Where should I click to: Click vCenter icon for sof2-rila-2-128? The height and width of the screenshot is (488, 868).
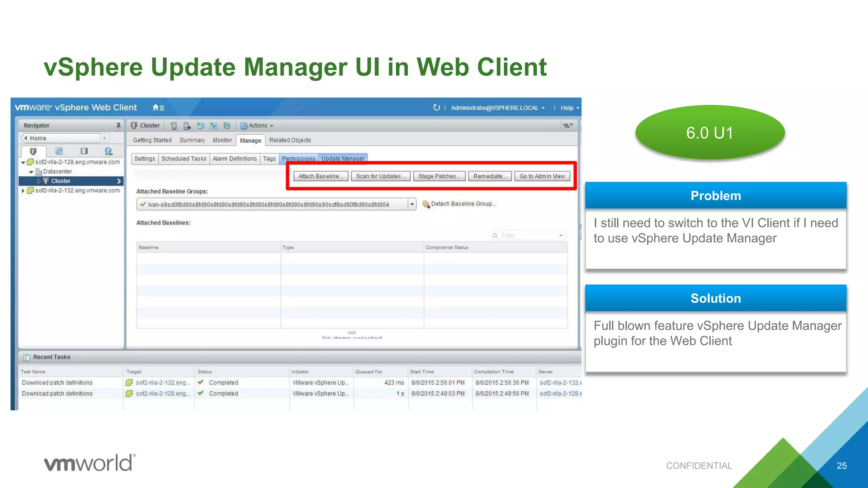31,162
